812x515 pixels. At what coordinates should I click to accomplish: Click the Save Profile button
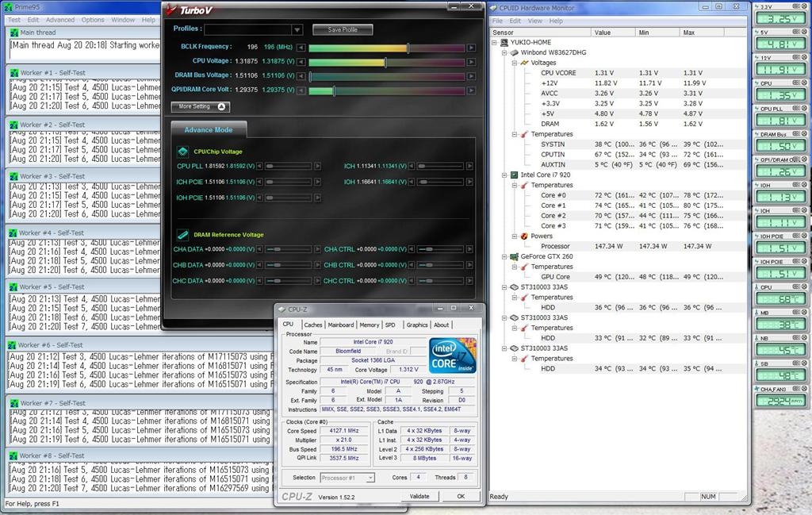(x=343, y=30)
